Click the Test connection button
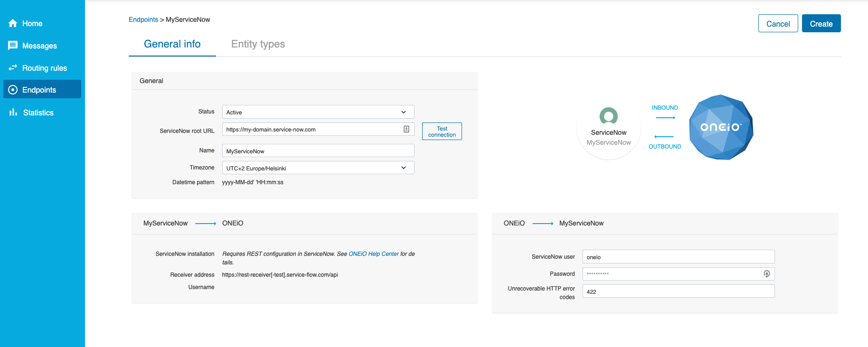The width and height of the screenshot is (868, 347). pyautogui.click(x=442, y=131)
